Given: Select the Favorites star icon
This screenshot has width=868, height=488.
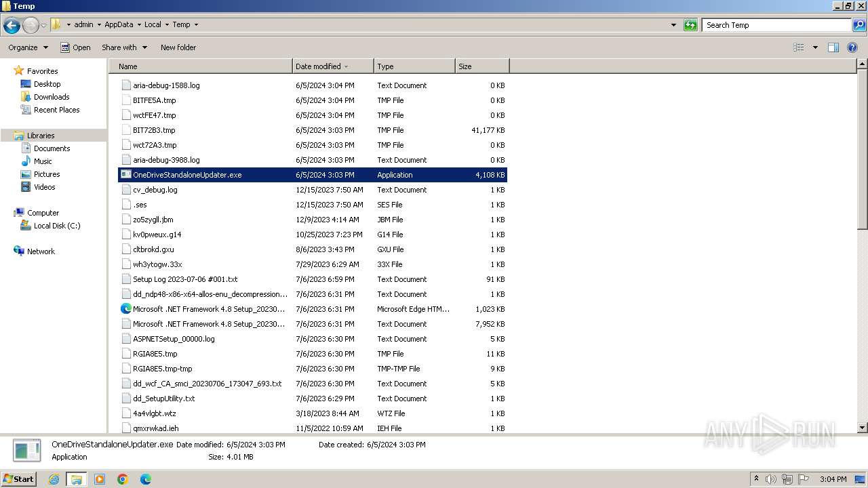Looking at the screenshot, I should click(19, 71).
